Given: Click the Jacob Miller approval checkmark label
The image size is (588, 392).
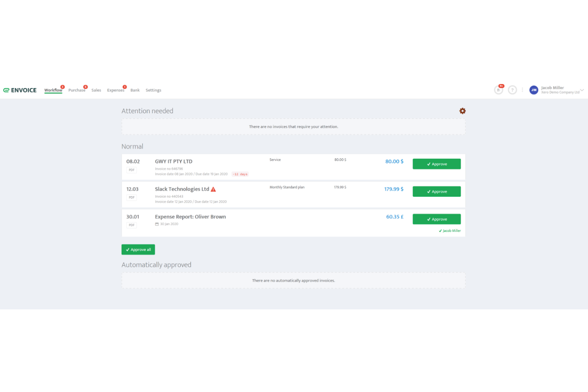Looking at the screenshot, I should pos(449,230).
